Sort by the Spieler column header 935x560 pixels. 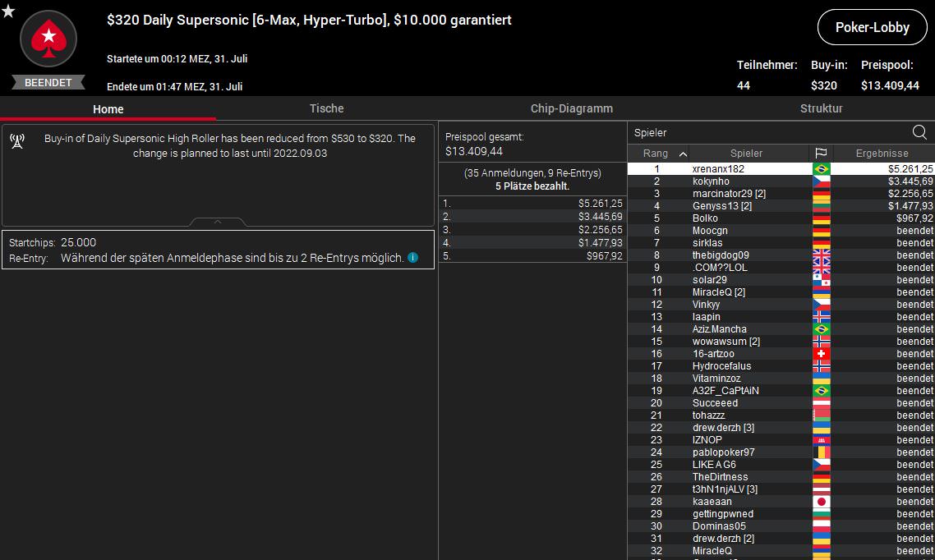click(746, 154)
